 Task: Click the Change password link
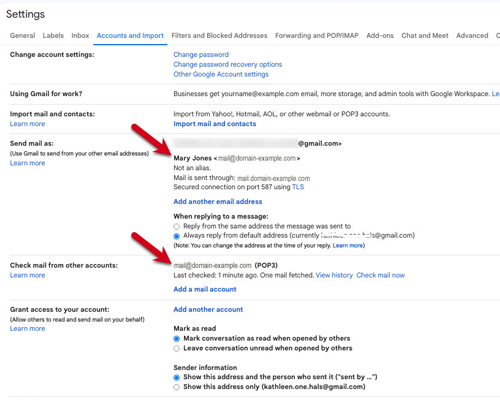click(x=201, y=55)
